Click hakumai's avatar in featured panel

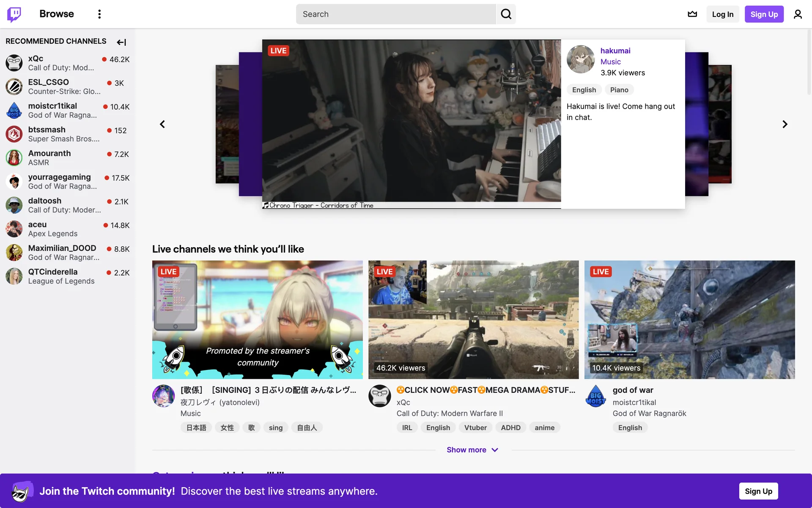580,59
